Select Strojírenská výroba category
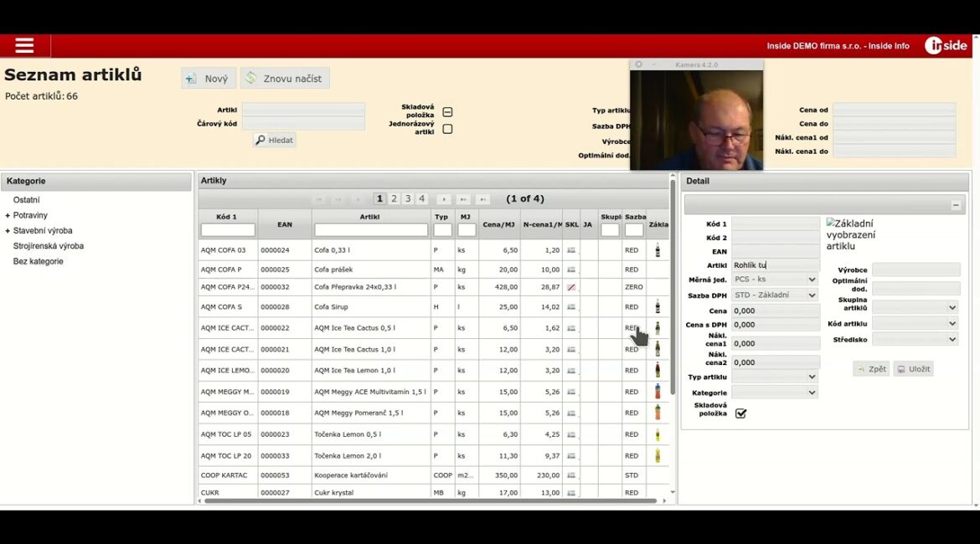This screenshot has height=544, width=980. pyautogui.click(x=48, y=246)
